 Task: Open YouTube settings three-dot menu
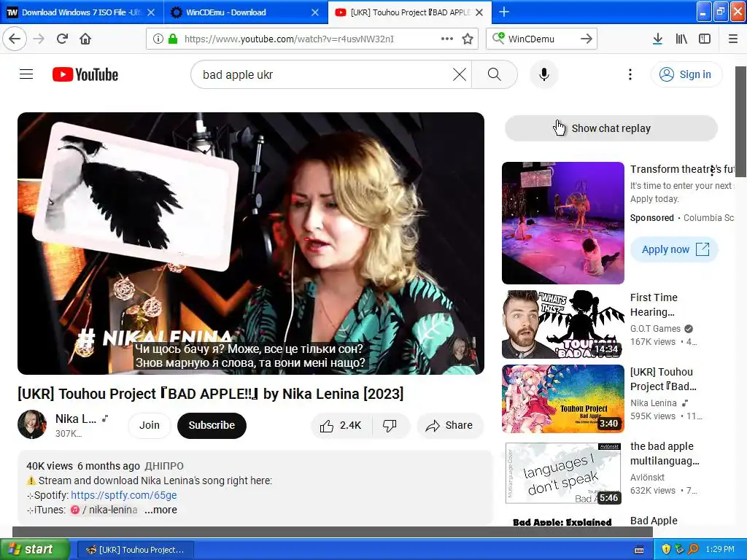click(x=630, y=74)
